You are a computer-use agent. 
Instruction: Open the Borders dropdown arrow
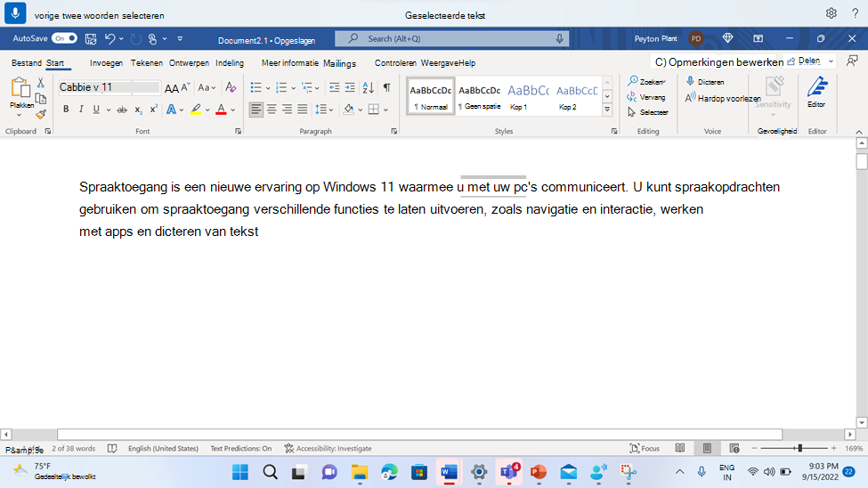pyautogui.click(x=385, y=110)
